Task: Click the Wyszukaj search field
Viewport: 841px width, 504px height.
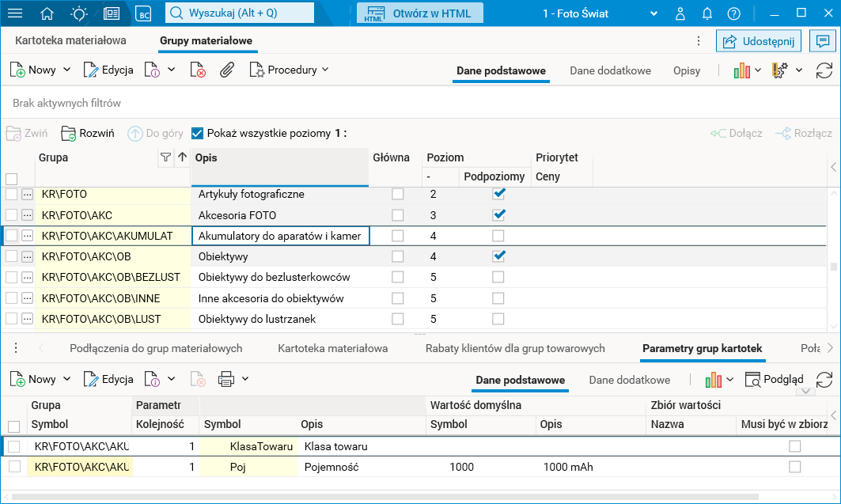Action: 239,13
